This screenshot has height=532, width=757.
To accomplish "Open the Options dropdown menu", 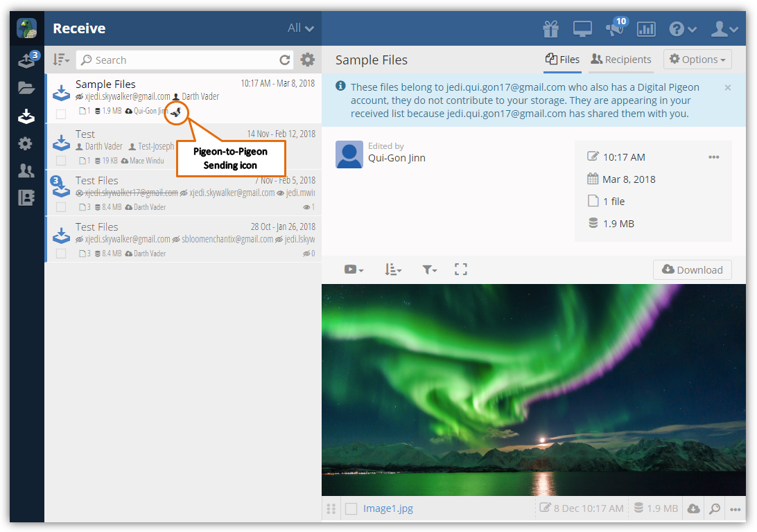I will coord(697,60).
